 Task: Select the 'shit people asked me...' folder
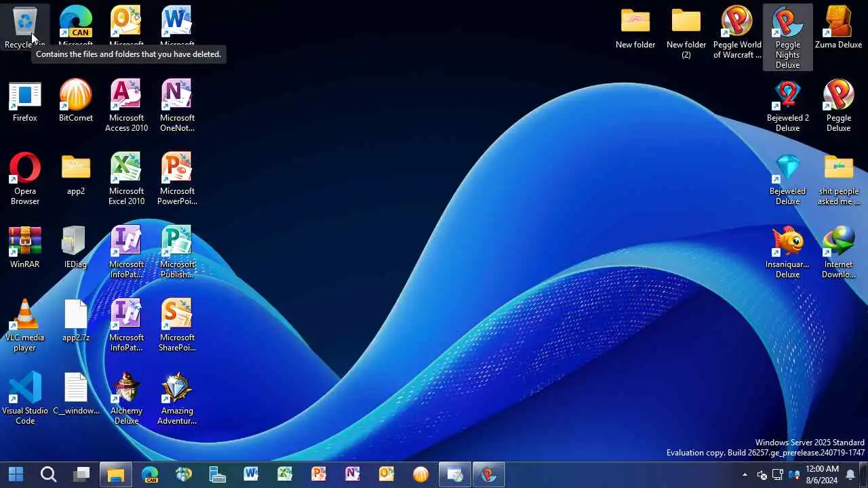pos(838,179)
